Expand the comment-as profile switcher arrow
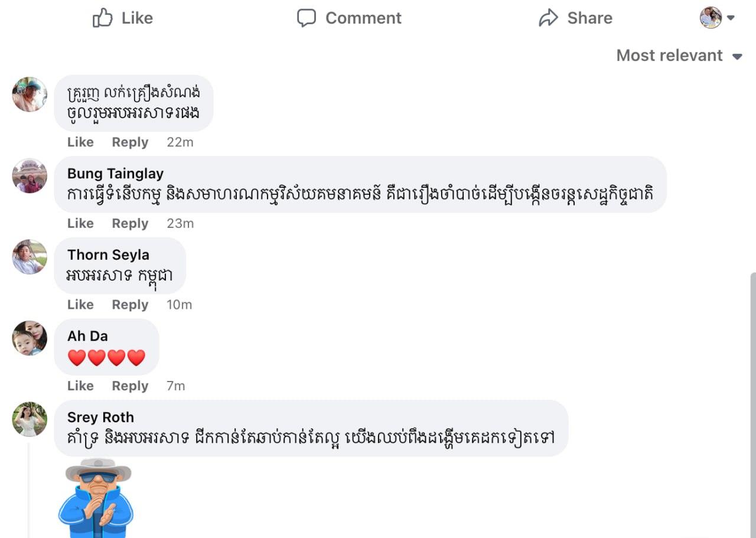This screenshot has height=538, width=756. tap(731, 18)
